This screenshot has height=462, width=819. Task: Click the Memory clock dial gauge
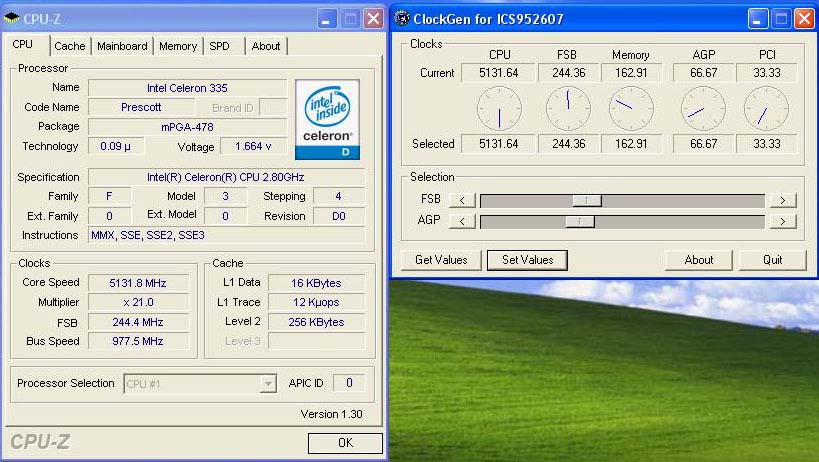coord(631,108)
